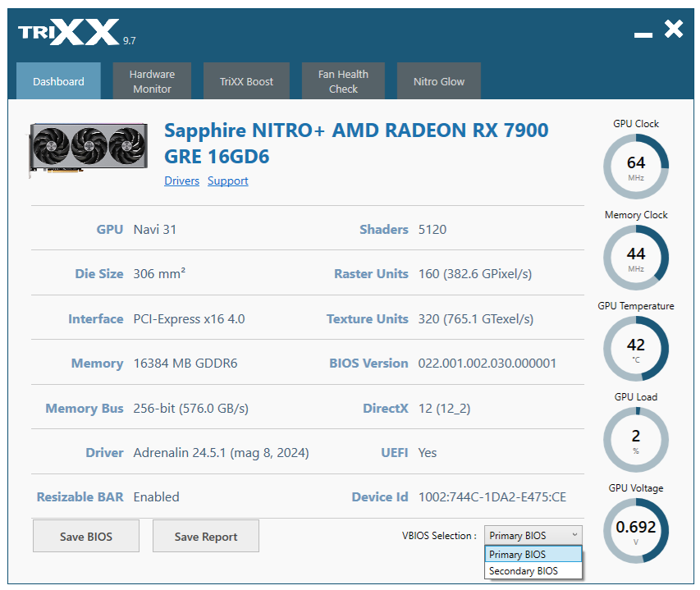700x590 pixels.
Task: Select '320 (765.1 GTexel/s)' texture units value
Action: [476, 319]
